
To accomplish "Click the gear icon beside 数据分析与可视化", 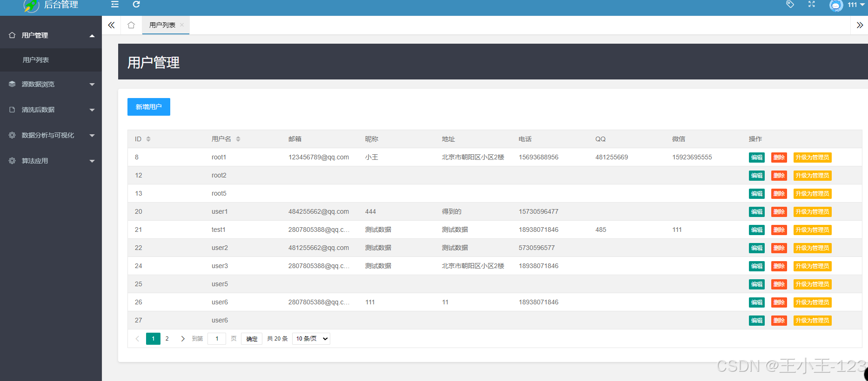I will (x=12, y=135).
